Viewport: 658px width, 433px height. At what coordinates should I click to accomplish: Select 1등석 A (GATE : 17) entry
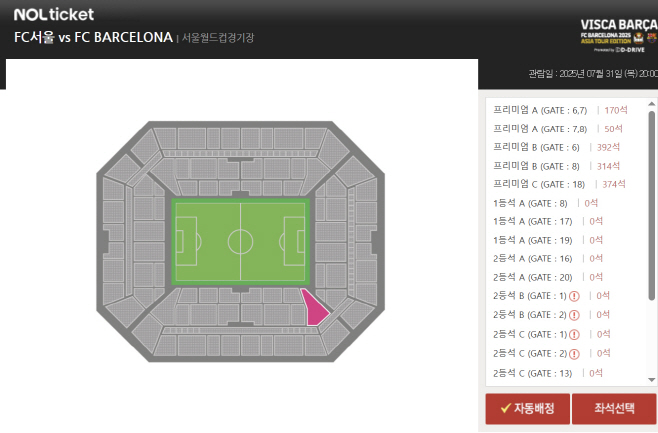pyautogui.click(x=548, y=221)
